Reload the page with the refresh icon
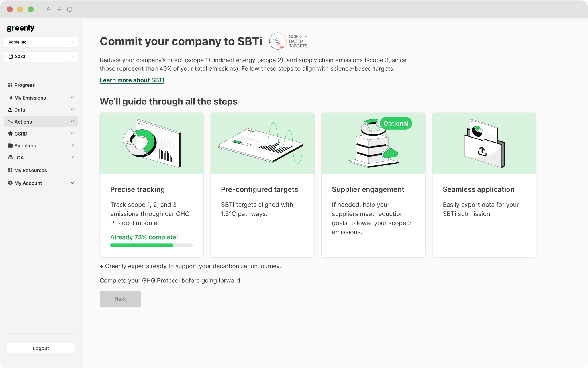 (70, 9)
